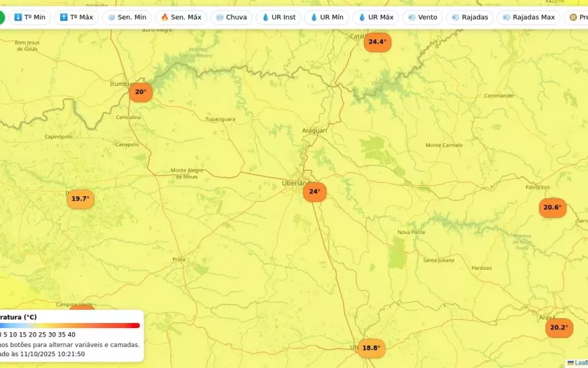Select the 18.8° marker near Uberaba
This screenshot has width=588, height=368.
tap(371, 348)
